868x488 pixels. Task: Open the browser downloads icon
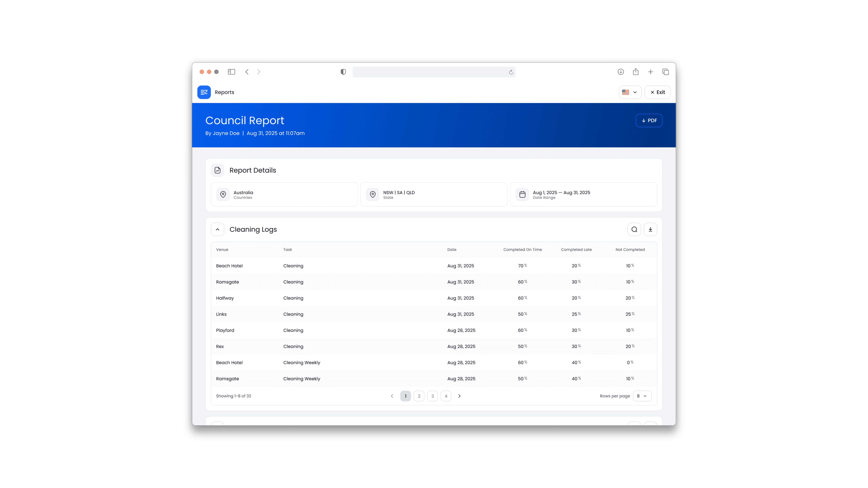pyautogui.click(x=621, y=72)
